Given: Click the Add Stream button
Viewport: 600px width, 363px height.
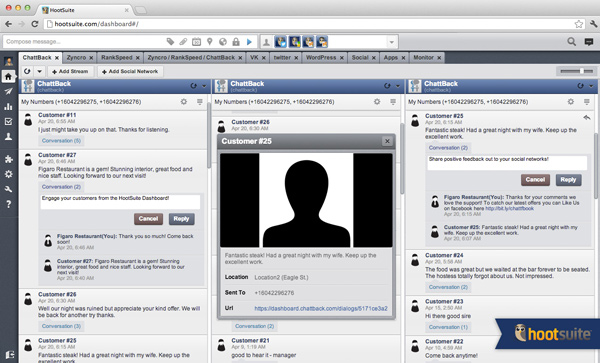Looking at the screenshot, I should point(70,72).
